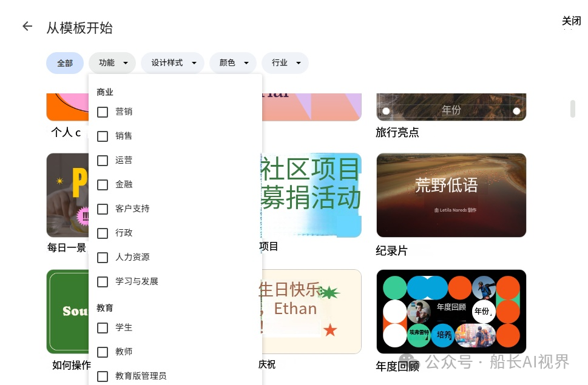The width and height of the screenshot is (588, 385).
Task: Check the 金融 checkbox
Action: pyautogui.click(x=103, y=185)
